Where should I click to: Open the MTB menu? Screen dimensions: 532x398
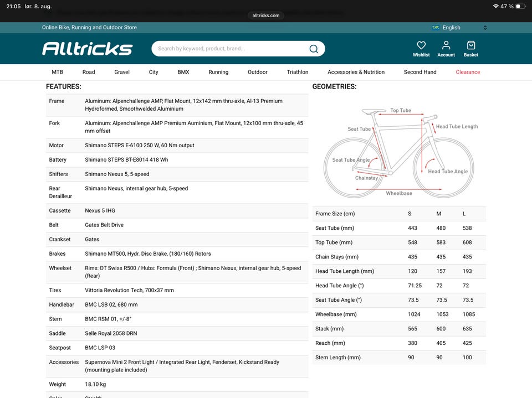click(x=57, y=72)
